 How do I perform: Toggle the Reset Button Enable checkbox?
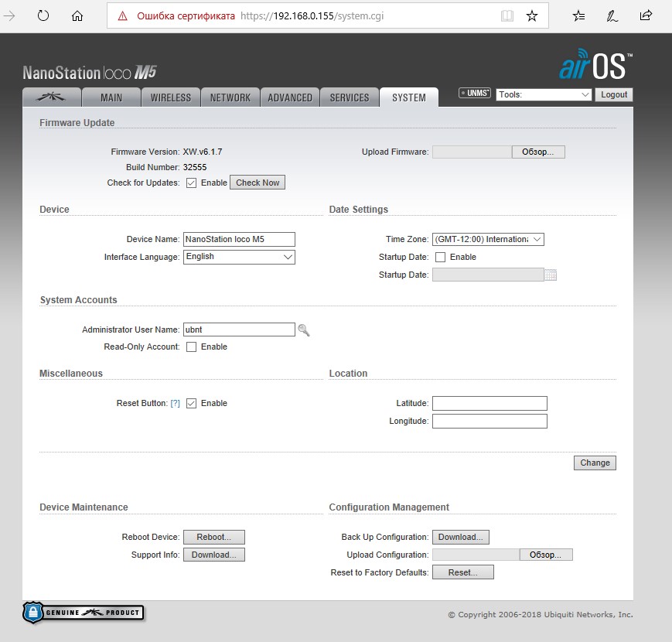tap(191, 403)
